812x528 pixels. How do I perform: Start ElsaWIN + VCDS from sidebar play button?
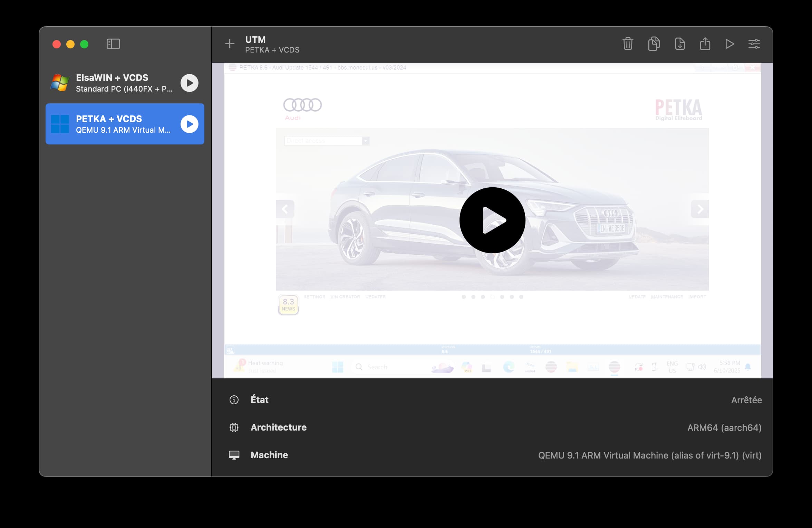[190, 83]
